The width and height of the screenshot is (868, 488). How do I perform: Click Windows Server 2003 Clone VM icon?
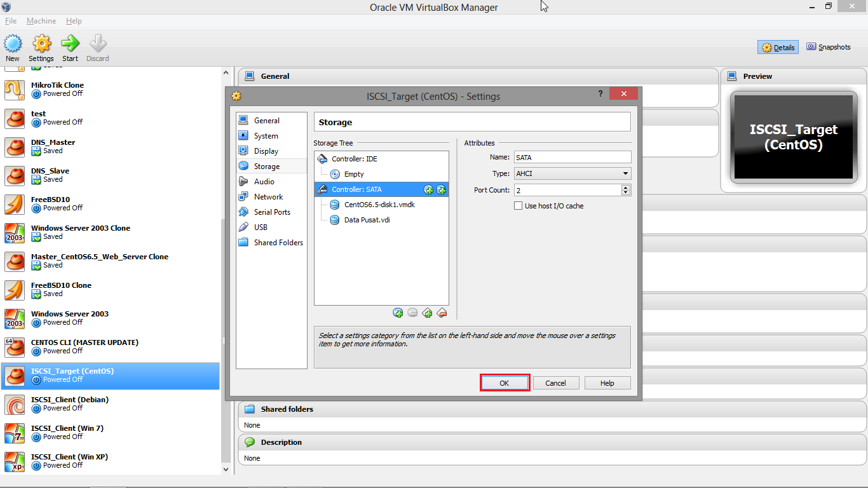[x=15, y=233]
